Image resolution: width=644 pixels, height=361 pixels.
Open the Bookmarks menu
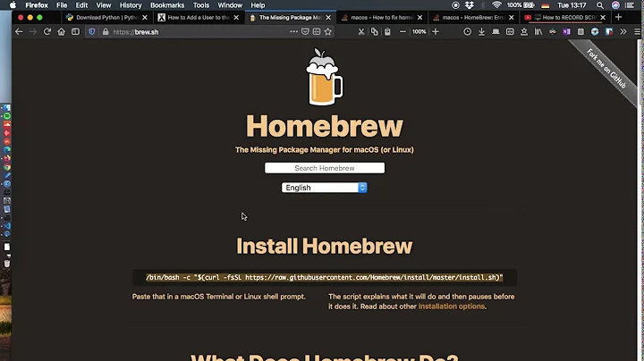pyautogui.click(x=167, y=5)
